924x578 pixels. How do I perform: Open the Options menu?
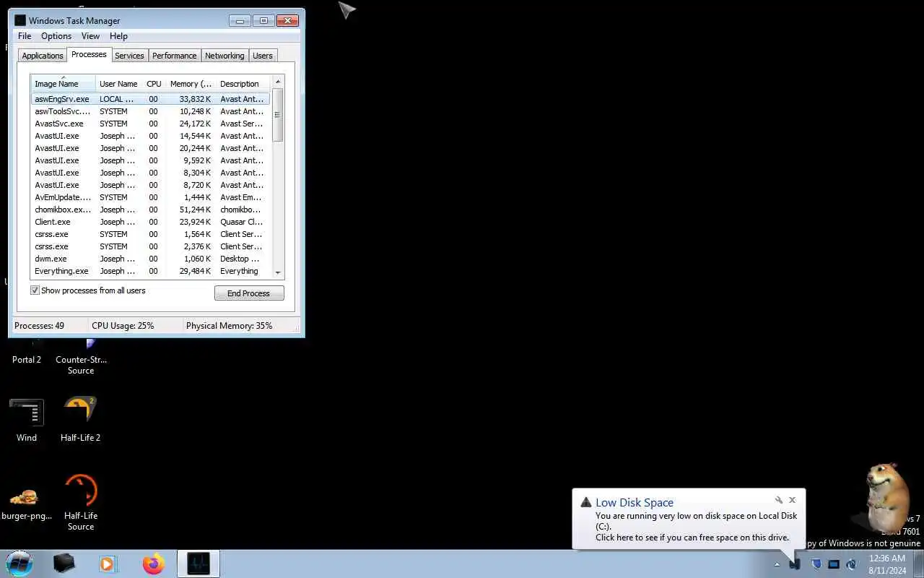click(x=56, y=36)
